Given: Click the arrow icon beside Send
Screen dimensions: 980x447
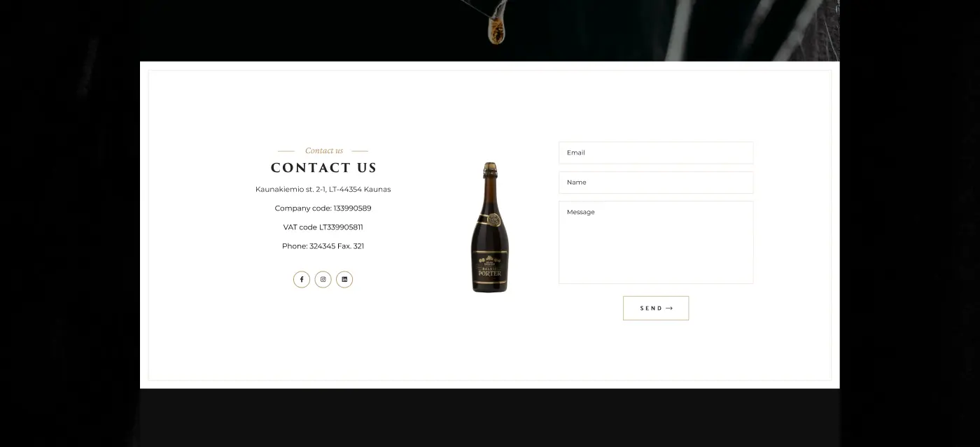Looking at the screenshot, I should pos(669,308).
